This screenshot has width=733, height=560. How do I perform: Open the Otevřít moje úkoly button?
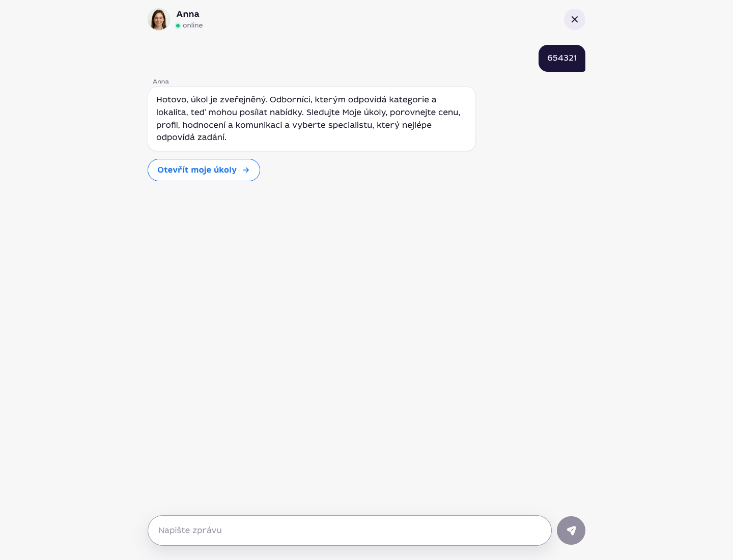click(x=204, y=170)
